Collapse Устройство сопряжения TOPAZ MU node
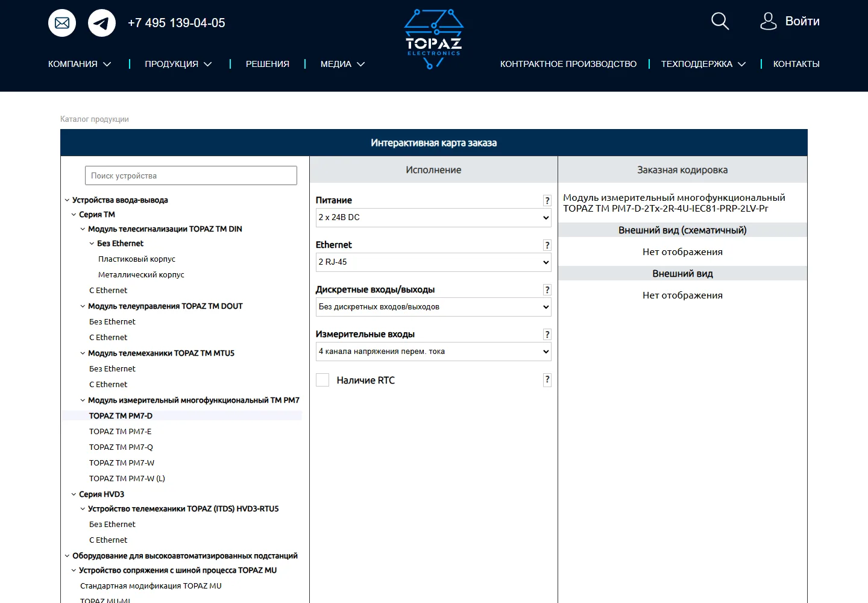Image resolution: width=868 pixels, height=603 pixels. (74, 570)
